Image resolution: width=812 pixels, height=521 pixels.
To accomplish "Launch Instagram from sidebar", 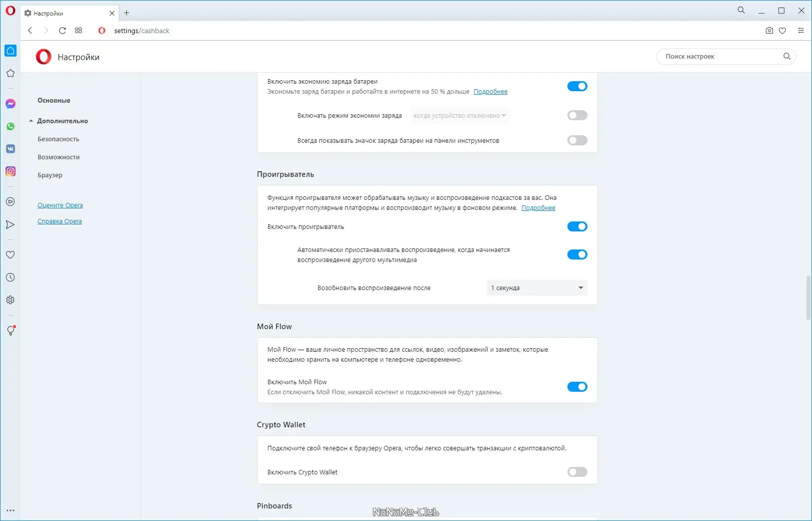I will [11, 171].
